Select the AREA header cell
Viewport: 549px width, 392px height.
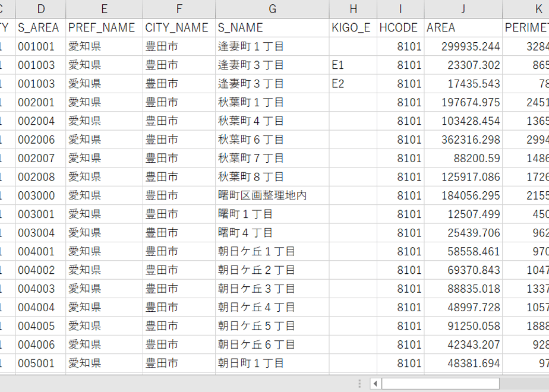(463, 28)
